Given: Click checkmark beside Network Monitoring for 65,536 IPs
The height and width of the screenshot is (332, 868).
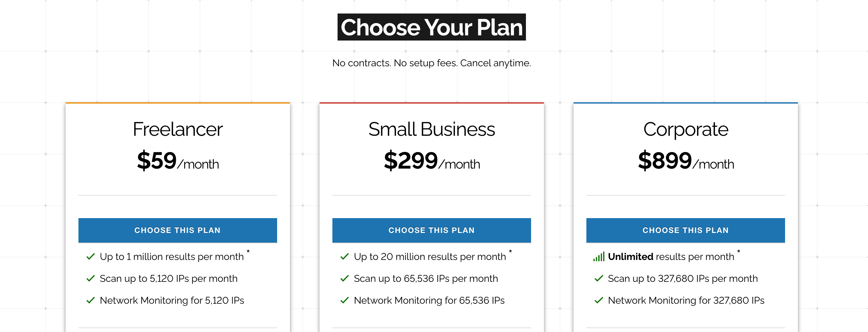Looking at the screenshot, I should 344,300.
